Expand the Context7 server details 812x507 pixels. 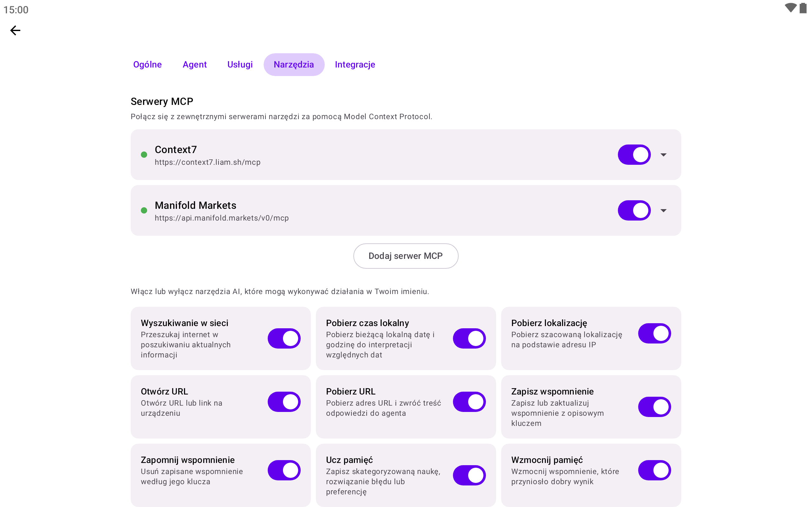point(663,155)
